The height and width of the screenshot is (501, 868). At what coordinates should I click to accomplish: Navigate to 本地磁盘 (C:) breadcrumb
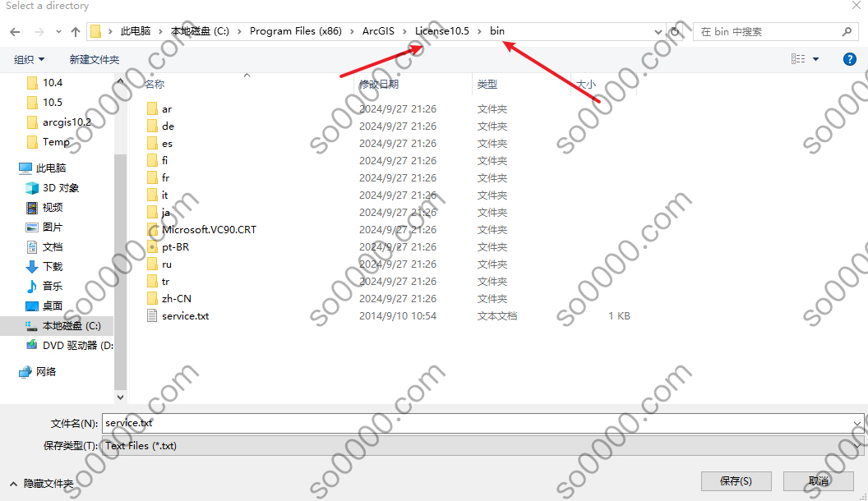[200, 31]
